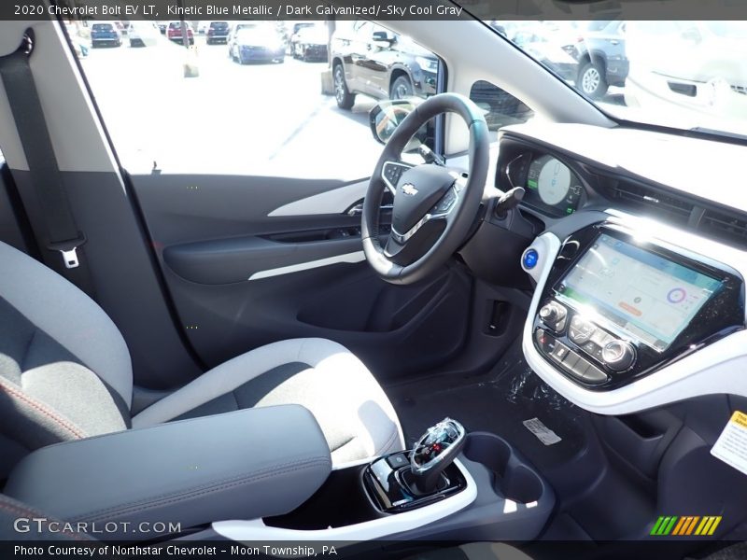Tap the circular range gauge on infotainment display
Screen dimensions: 747x560
(677, 294)
